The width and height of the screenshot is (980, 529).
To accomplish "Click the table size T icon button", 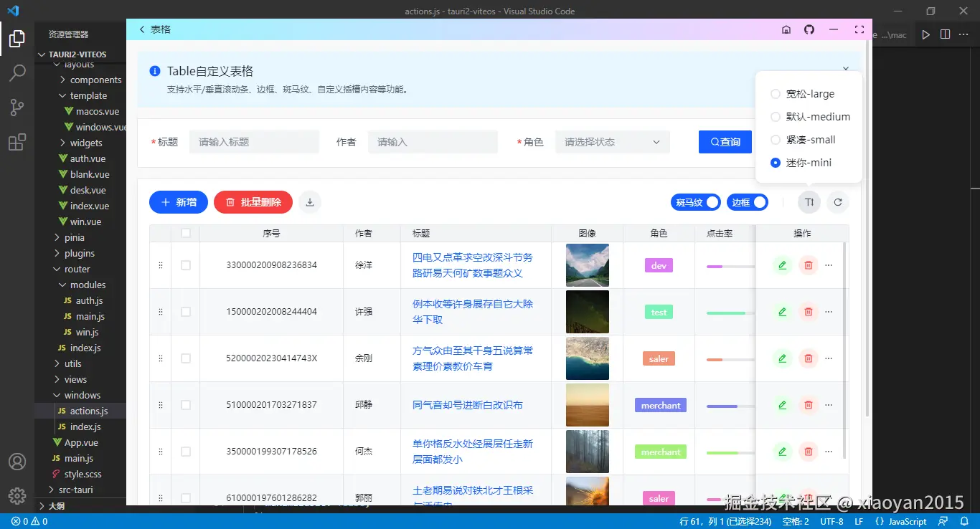I will pos(809,202).
